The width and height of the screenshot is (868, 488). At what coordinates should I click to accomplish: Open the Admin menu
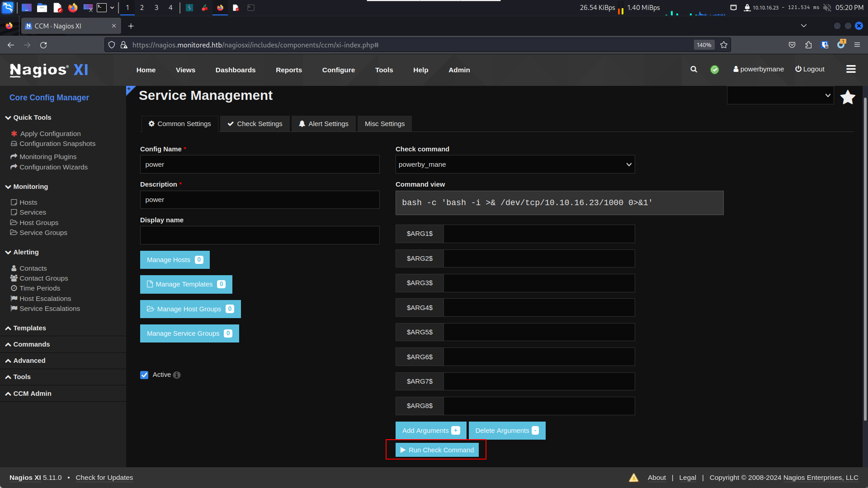tap(459, 70)
